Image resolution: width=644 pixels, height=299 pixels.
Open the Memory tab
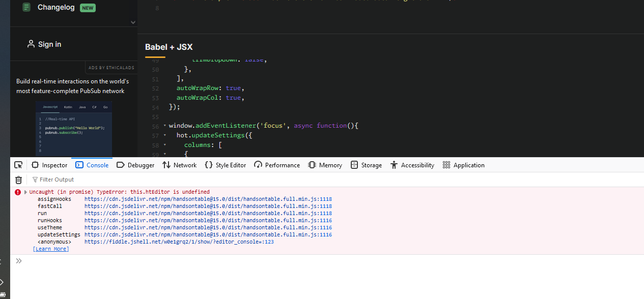pos(325,165)
